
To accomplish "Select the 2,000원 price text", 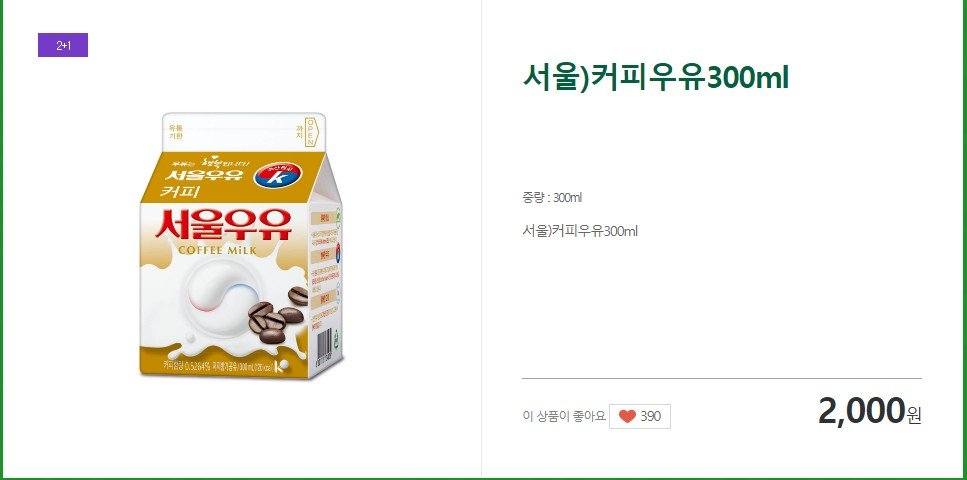I will tap(870, 411).
